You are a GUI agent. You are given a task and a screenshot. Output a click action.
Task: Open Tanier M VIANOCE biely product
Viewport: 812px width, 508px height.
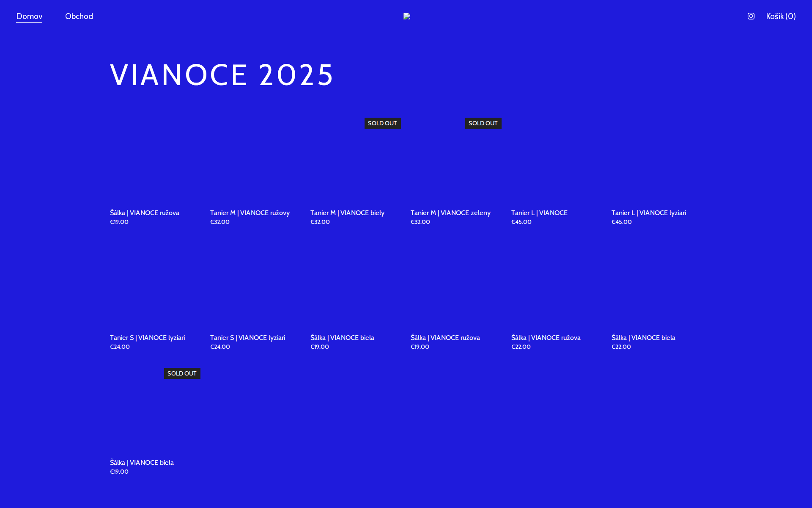(x=347, y=213)
